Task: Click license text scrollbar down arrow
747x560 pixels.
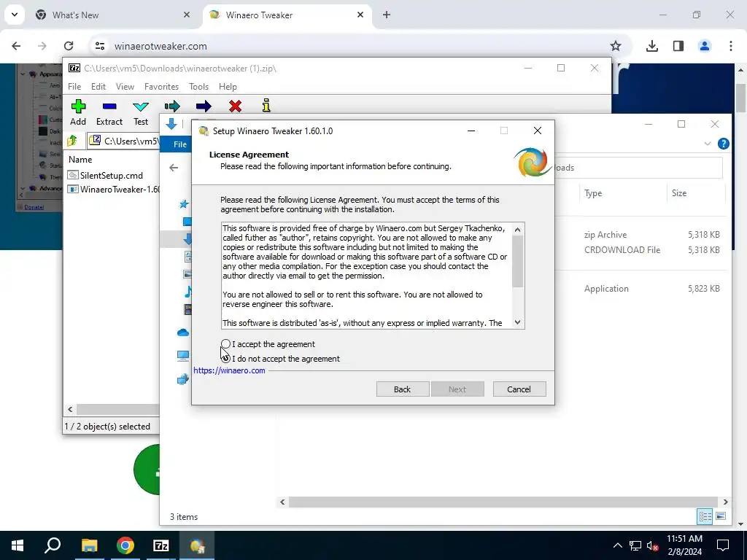Action: pos(518,322)
